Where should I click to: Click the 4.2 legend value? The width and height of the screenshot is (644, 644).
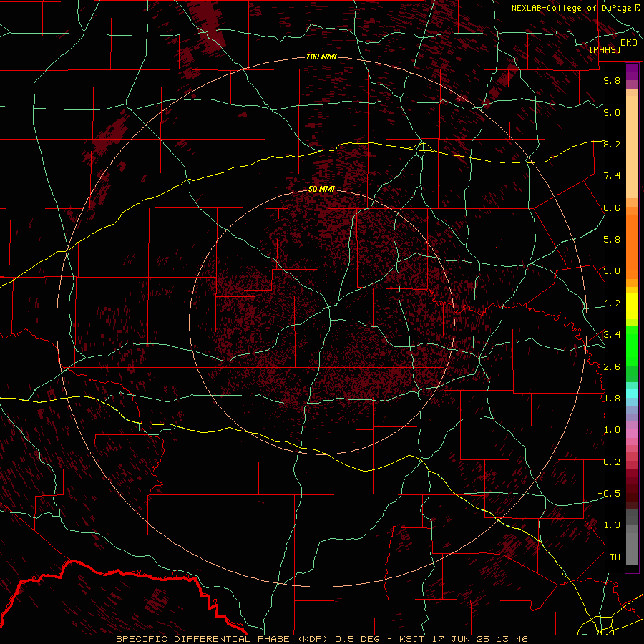pyautogui.click(x=612, y=303)
